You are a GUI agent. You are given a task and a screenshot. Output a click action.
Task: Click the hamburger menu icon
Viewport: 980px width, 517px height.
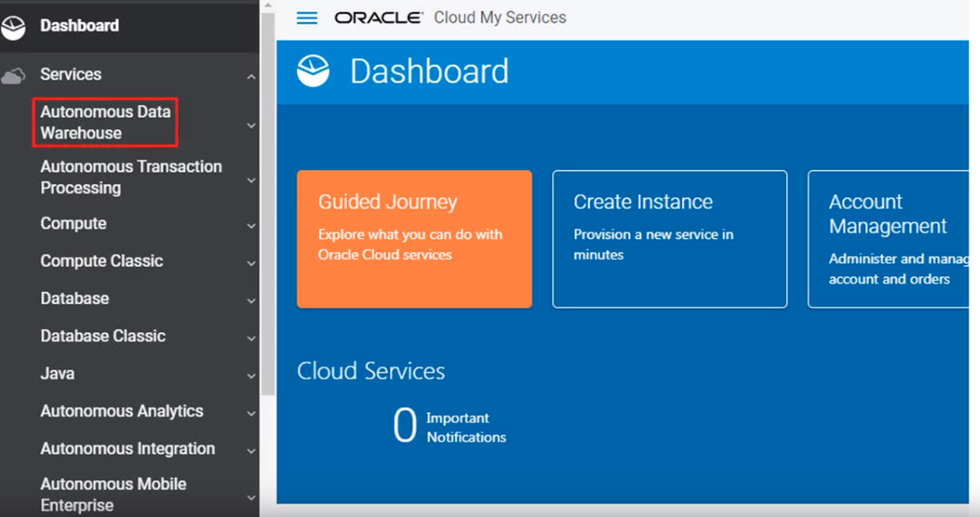point(307,18)
